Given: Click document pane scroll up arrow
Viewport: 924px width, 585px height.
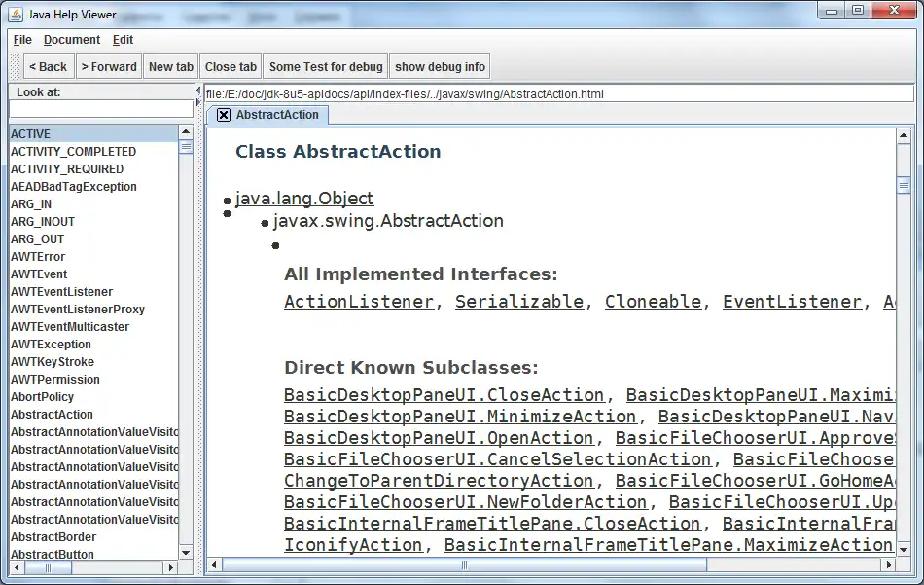Looking at the screenshot, I should coord(904,136).
